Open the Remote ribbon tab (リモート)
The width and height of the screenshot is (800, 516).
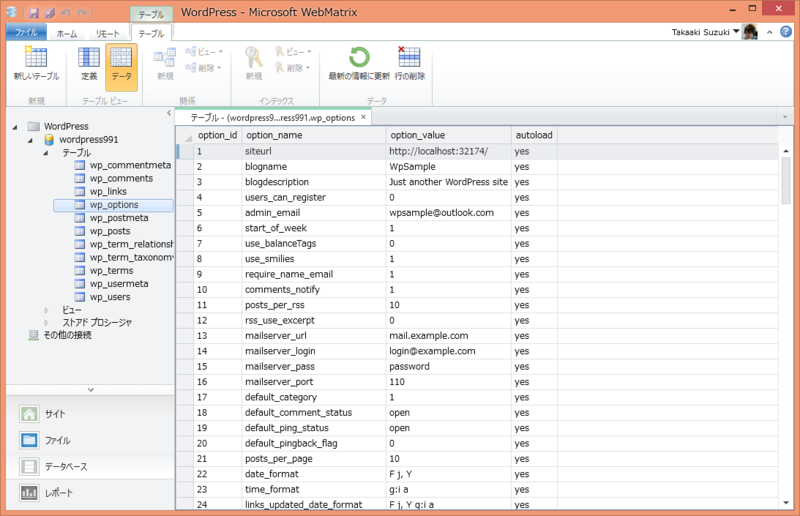[108, 34]
